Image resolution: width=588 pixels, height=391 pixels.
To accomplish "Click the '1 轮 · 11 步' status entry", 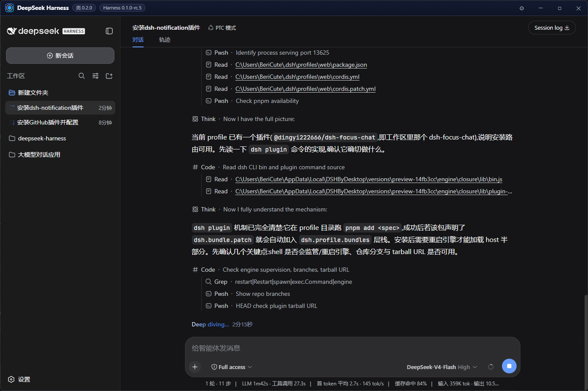I will (x=218, y=383).
